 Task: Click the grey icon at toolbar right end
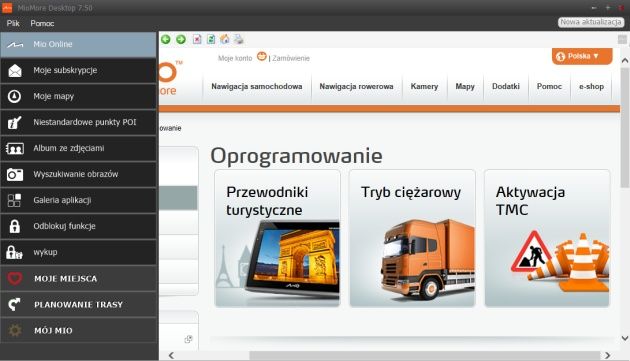pyautogui.click(x=622, y=39)
